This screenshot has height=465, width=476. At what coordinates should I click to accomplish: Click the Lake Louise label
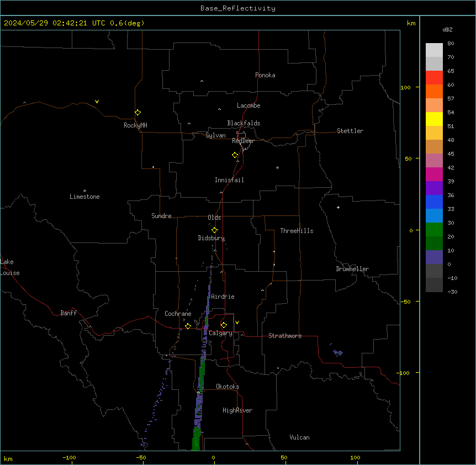click(10, 267)
